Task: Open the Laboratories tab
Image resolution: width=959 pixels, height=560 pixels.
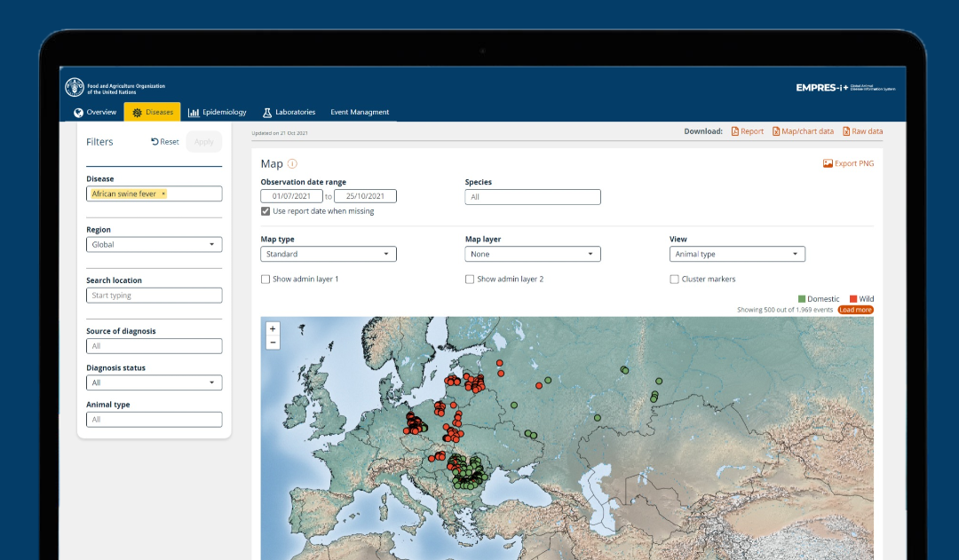Action: (289, 113)
